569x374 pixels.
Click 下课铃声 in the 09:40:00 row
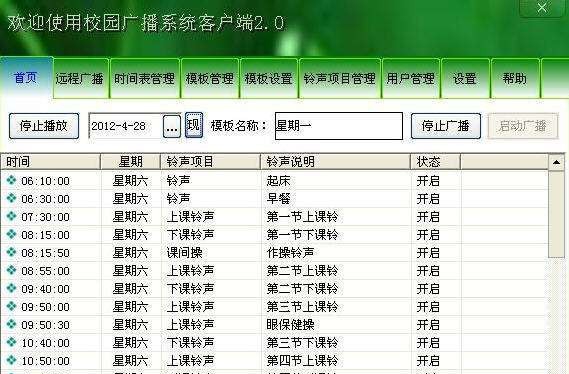tap(190, 289)
